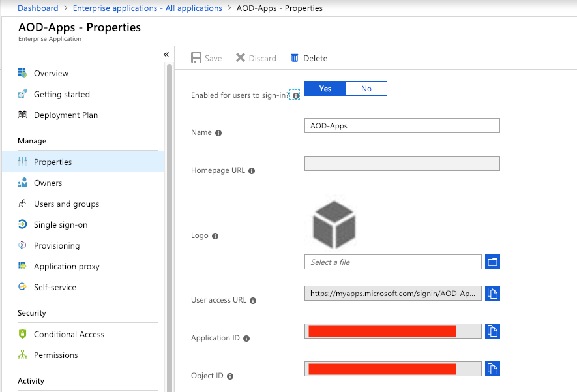Image resolution: width=577 pixels, height=392 pixels.
Task: Copy the Application ID to clipboard
Action: (x=492, y=331)
